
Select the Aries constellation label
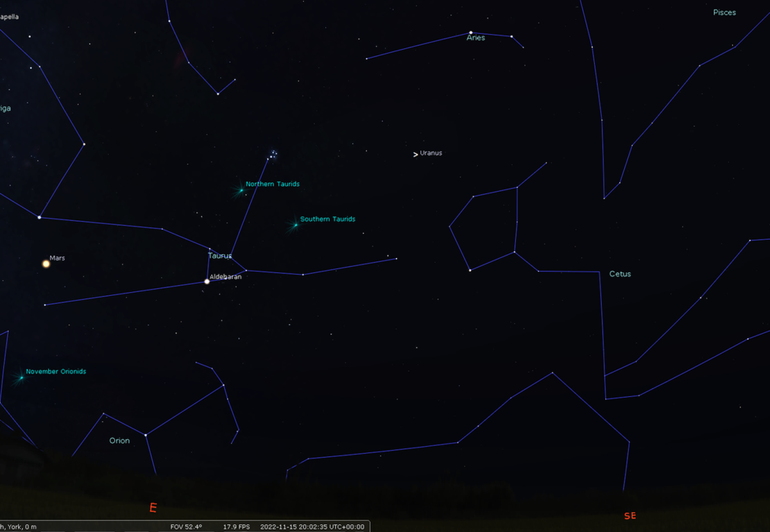click(x=475, y=39)
